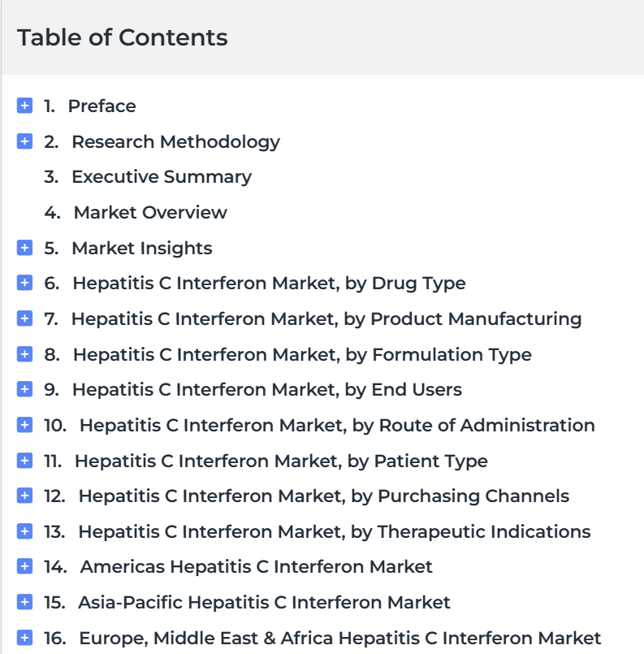Expand the by Drug Type section icon

[24, 284]
